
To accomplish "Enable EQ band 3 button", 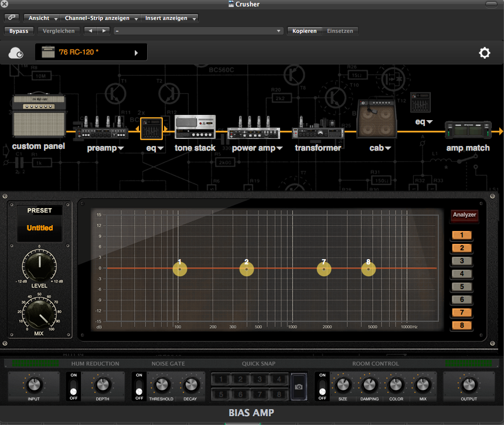I will (462, 261).
